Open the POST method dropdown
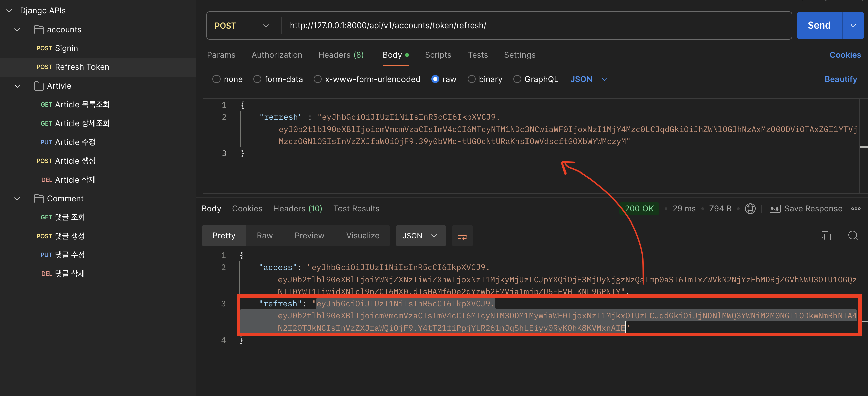The image size is (868, 396). (x=242, y=26)
